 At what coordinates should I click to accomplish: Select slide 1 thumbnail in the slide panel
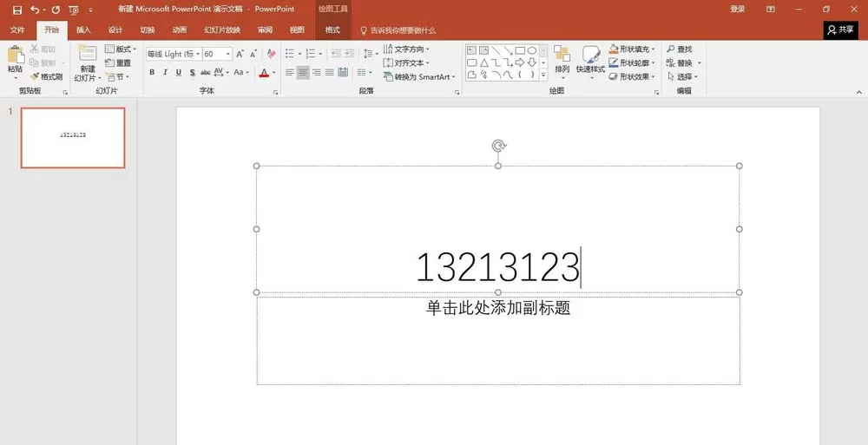point(73,138)
